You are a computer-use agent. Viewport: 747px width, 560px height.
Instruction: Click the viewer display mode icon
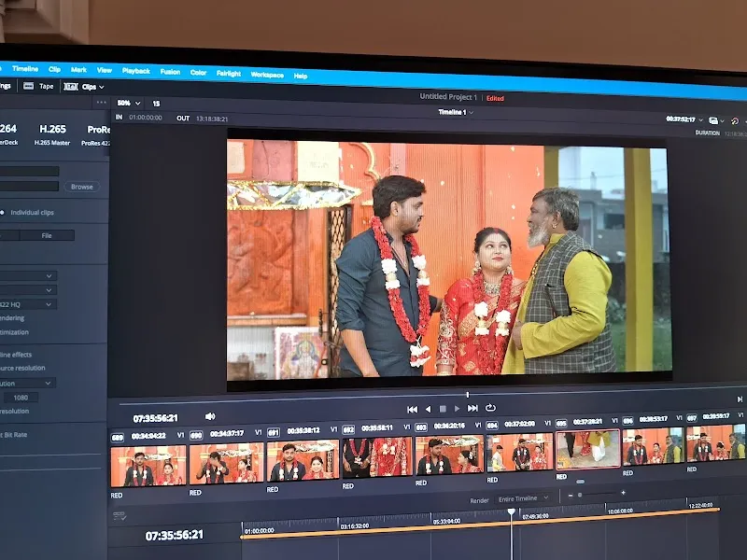coord(714,121)
